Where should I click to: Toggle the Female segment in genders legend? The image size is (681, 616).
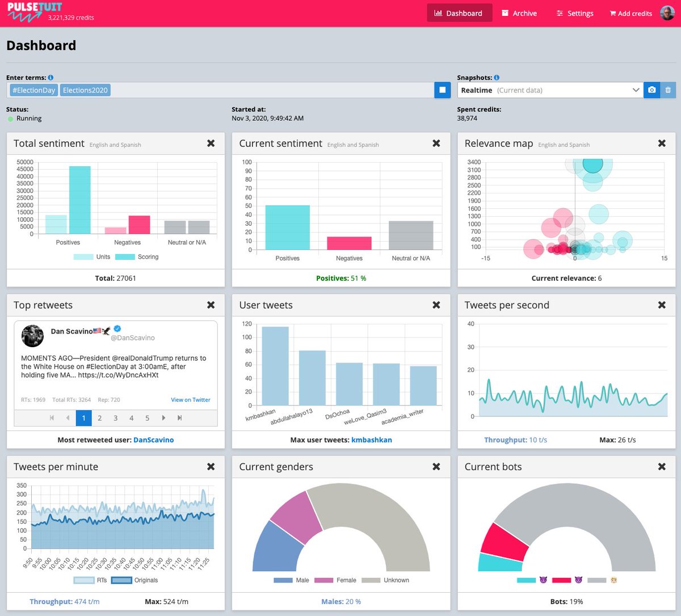(x=335, y=580)
